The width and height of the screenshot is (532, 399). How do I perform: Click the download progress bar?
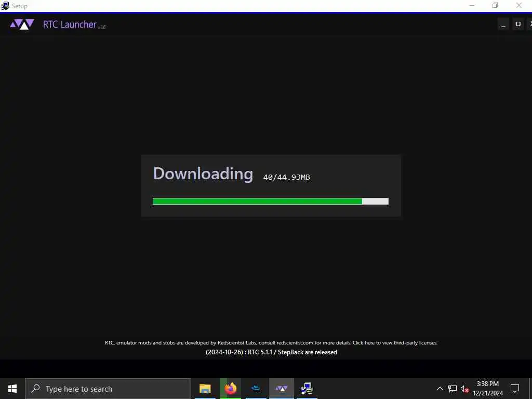pos(270,201)
